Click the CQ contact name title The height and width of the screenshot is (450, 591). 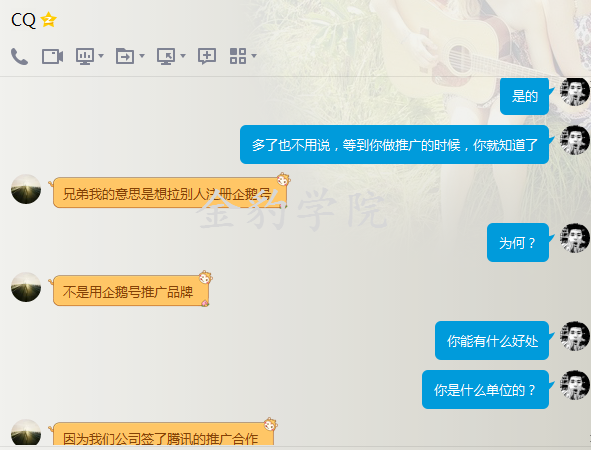[x=23, y=20]
